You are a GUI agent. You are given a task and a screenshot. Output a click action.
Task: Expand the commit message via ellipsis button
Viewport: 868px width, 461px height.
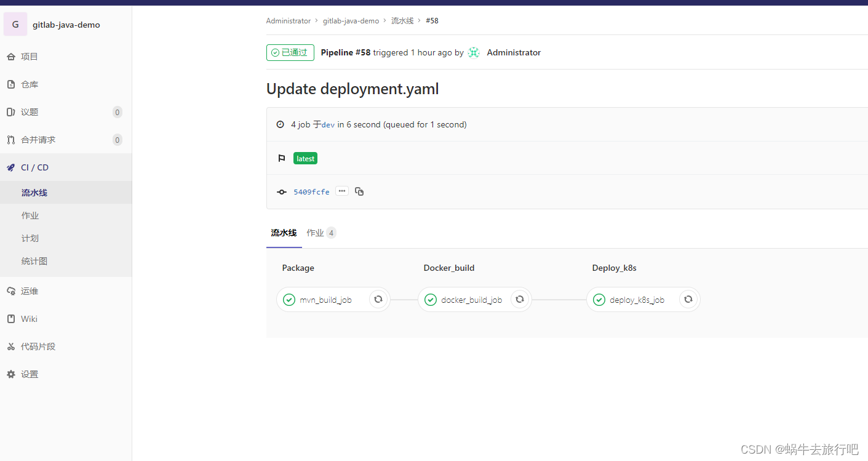coord(341,191)
